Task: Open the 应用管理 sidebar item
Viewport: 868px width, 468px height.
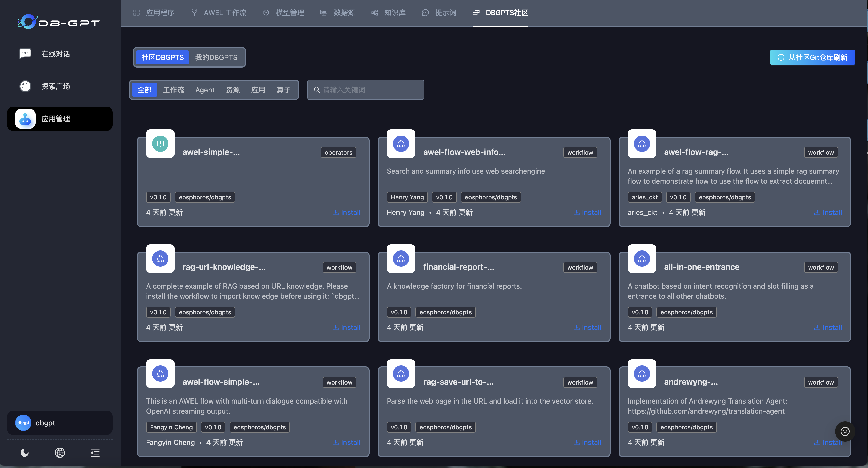Action: [x=60, y=119]
